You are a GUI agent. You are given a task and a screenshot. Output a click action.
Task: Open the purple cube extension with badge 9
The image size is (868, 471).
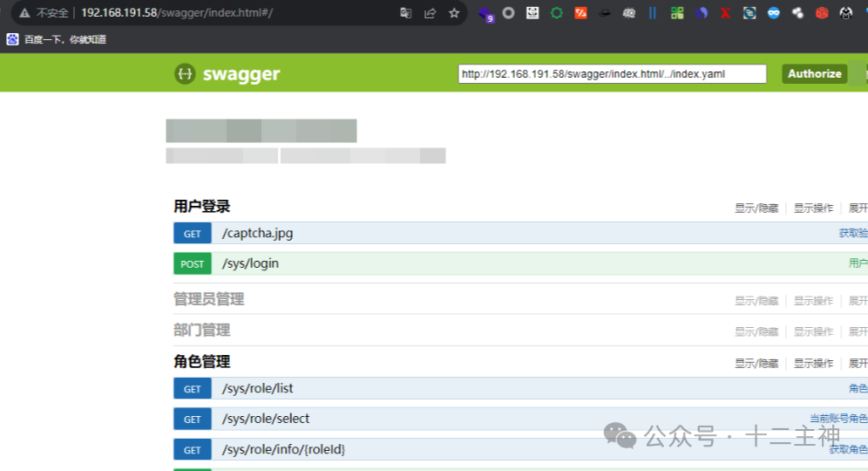[485, 14]
